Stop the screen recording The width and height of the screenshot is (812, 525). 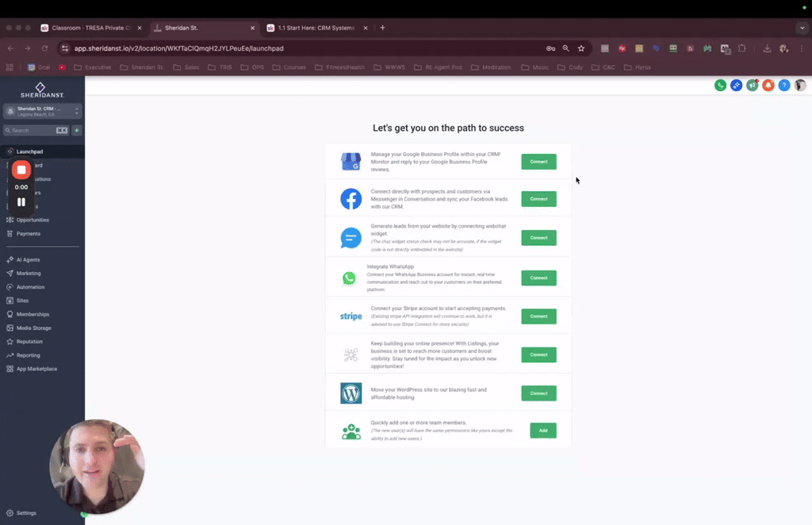(21, 170)
